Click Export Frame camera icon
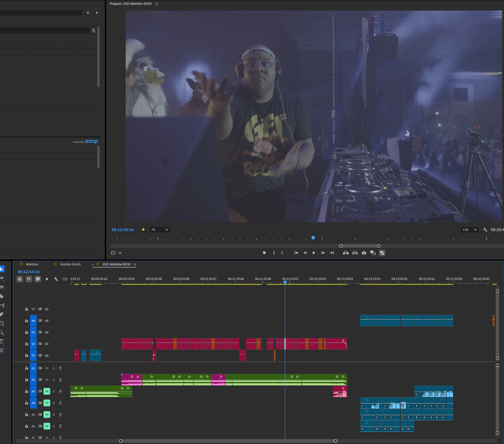The width and height of the screenshot is (504, 444). click(364, 253)
